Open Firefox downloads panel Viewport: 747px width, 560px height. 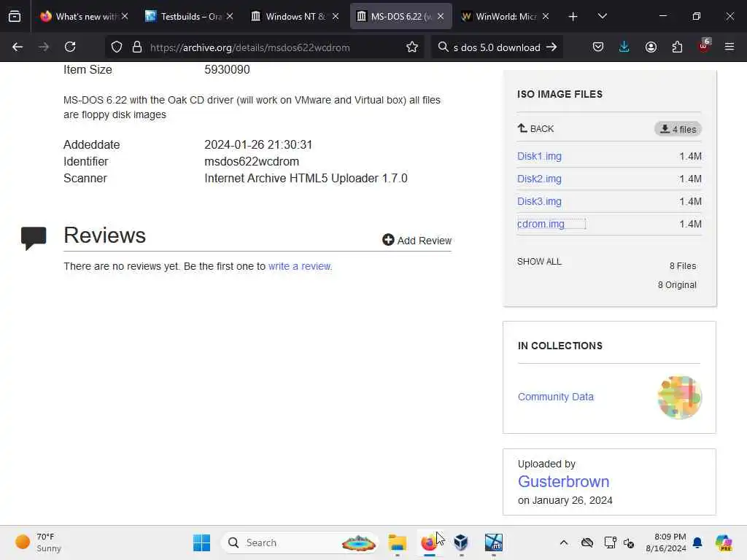[x=624, y=47]
